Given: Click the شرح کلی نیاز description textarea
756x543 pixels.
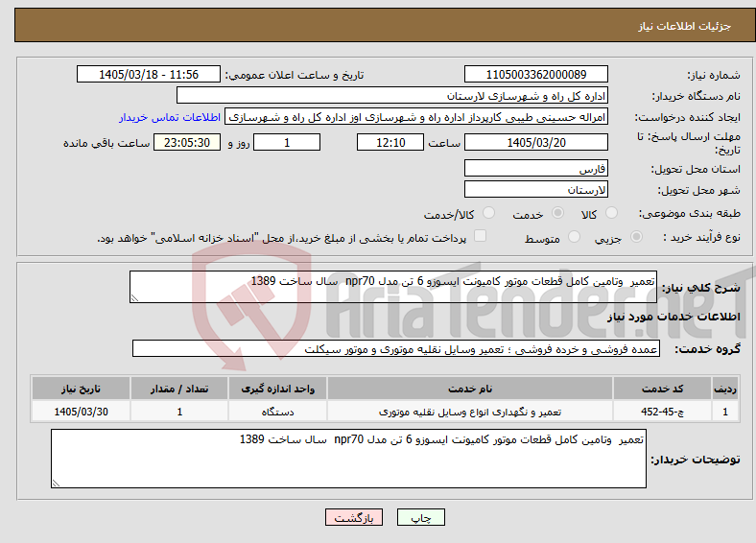Looking at the screenshot, I should (393, 287).
